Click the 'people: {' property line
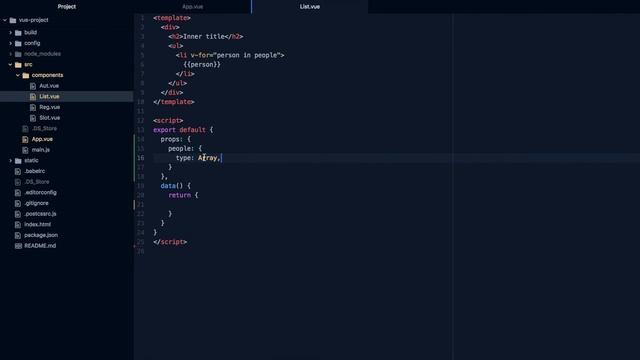 tap(185, 149)
